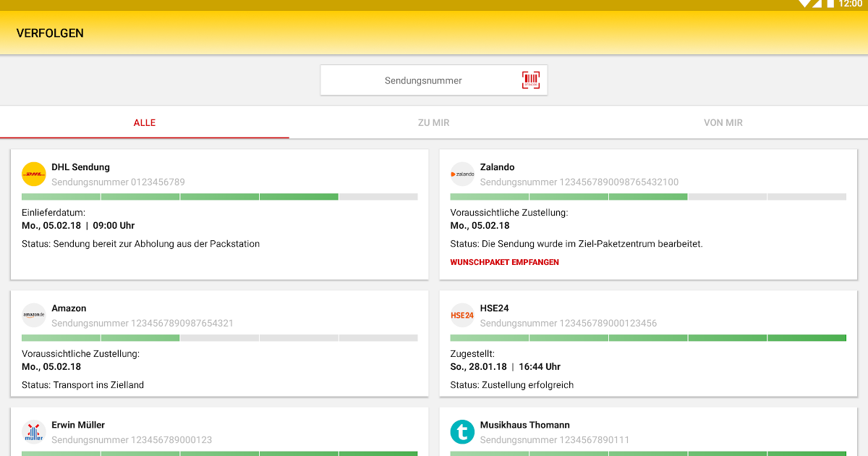Tap the cellular signal icon in status bar
This screenshot has width=868, height=456.
817,4
